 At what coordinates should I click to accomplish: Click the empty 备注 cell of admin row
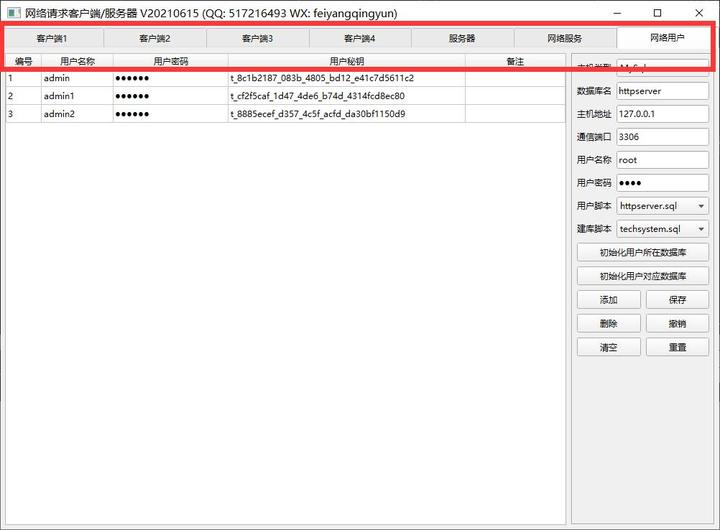point(515,78)
